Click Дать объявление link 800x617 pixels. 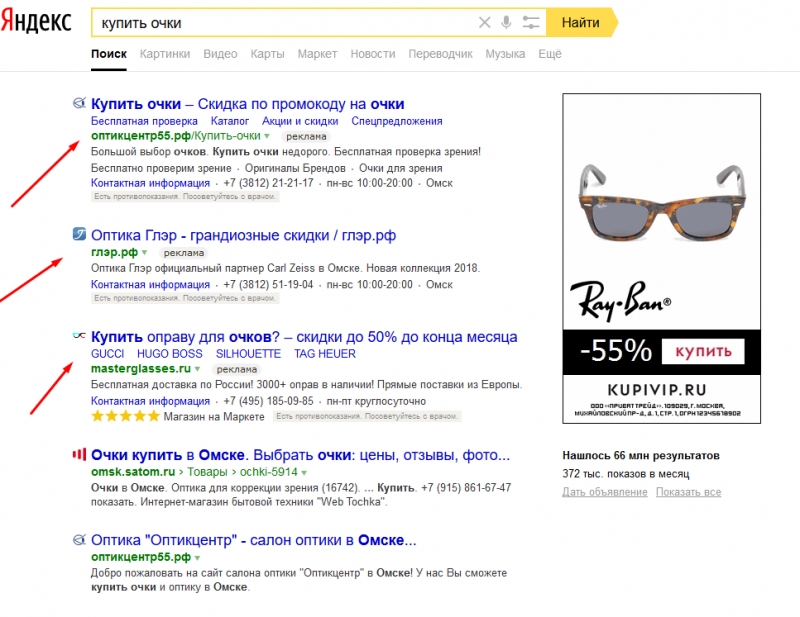click(x=605, y=492)
